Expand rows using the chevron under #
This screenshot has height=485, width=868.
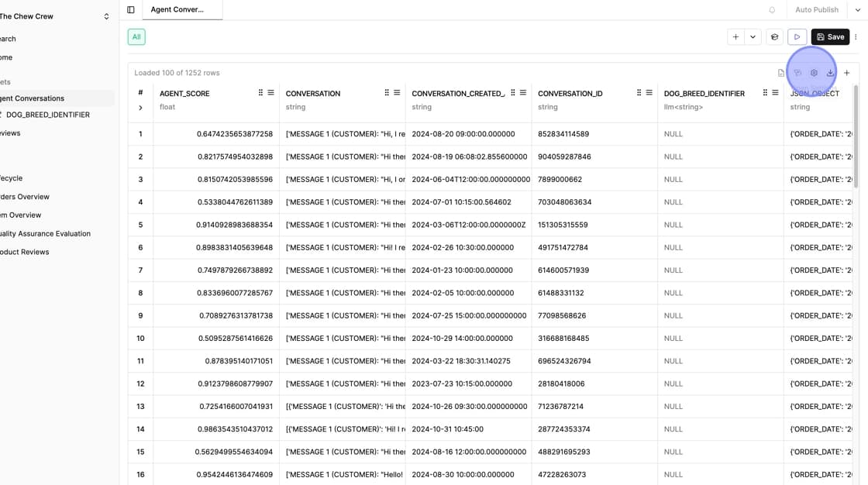coord(140,108)
